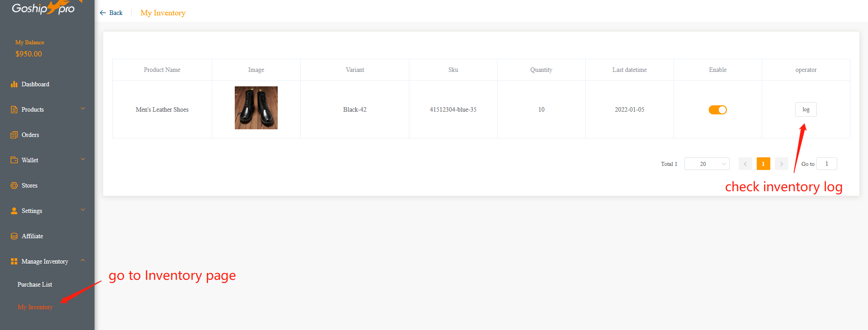Select My Inventory in sidebar

click(35, 307)
